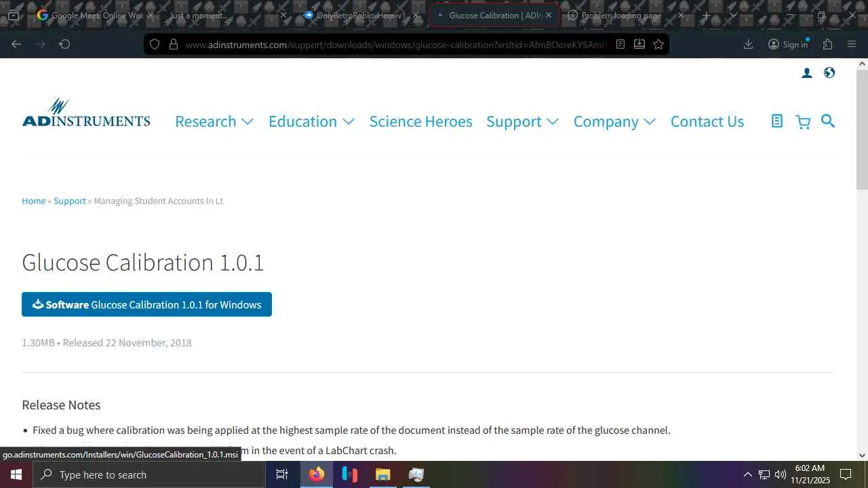Install page as app from address bar icon

(x=639, y=44)
